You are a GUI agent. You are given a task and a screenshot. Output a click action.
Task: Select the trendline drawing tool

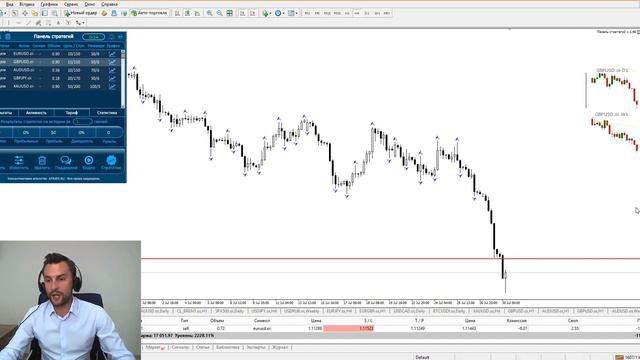(x=29, y=23)
